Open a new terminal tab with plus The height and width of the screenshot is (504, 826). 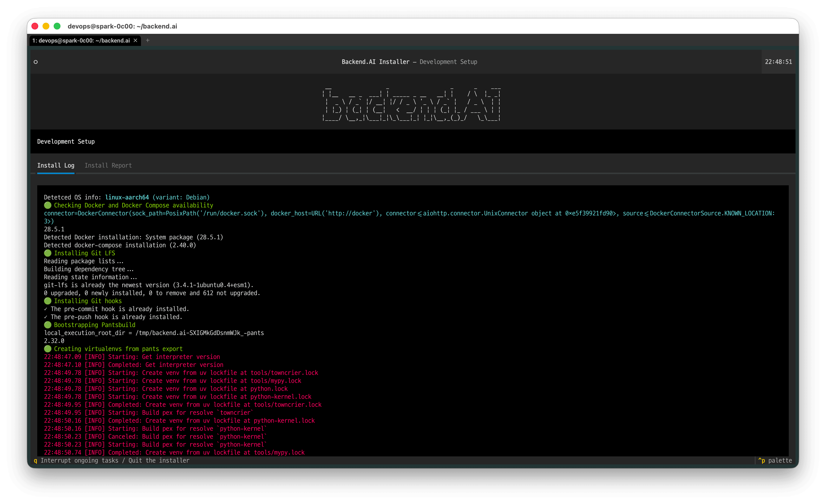147,41
